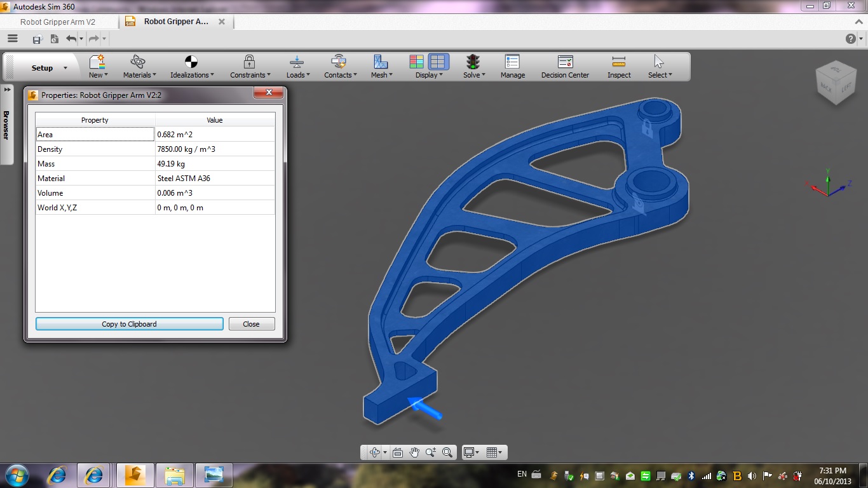Open the File Explorer taskbar icon
Viewport: 868px width, 488px height.
tap(174, 475)
